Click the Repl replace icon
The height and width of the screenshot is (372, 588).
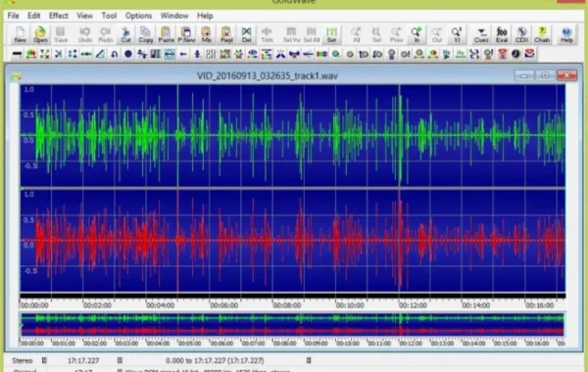click(x=226, y=35)
